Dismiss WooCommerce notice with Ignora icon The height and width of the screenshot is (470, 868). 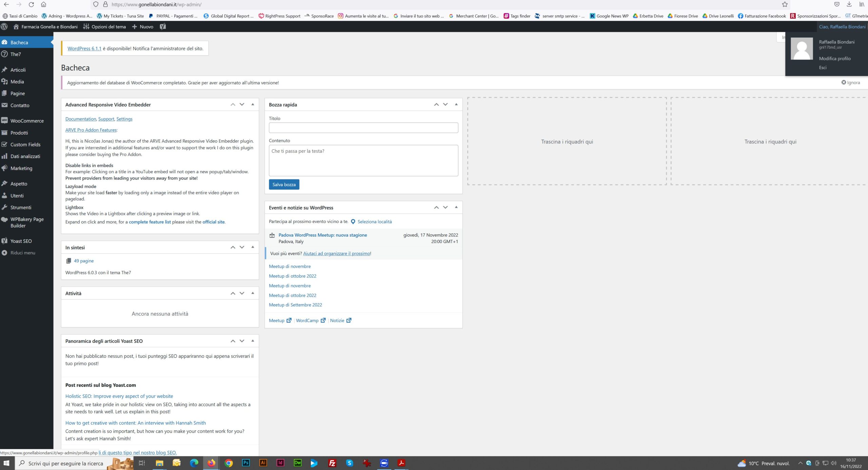844,82
